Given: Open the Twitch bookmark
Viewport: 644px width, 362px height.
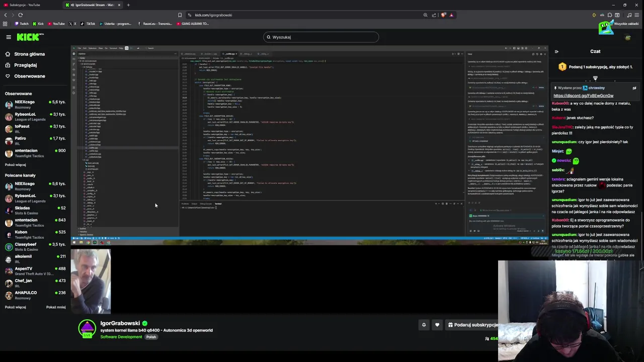Looking at the screenshot, I should (x=22, y=24).
